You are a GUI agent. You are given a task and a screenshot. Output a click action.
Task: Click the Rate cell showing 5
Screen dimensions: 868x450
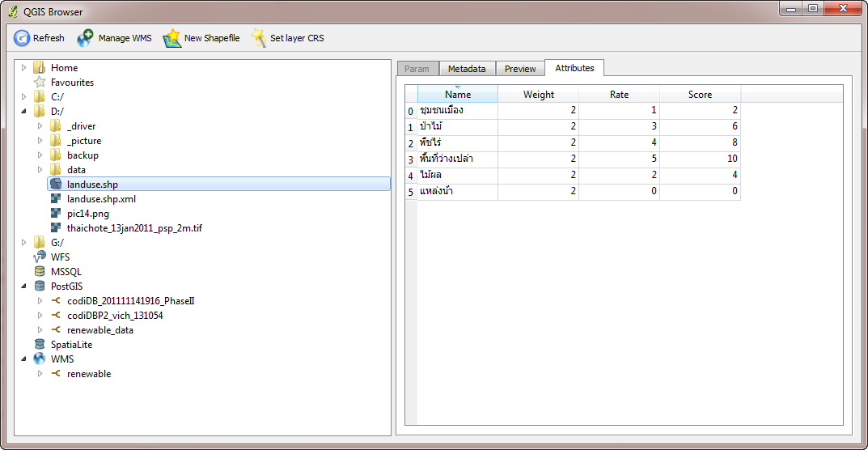(620, 159)
